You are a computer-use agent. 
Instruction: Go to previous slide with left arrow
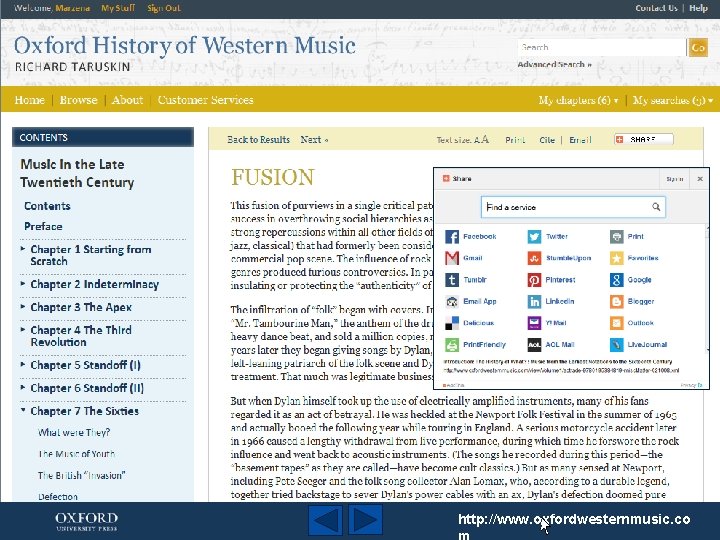coord(326,520)
